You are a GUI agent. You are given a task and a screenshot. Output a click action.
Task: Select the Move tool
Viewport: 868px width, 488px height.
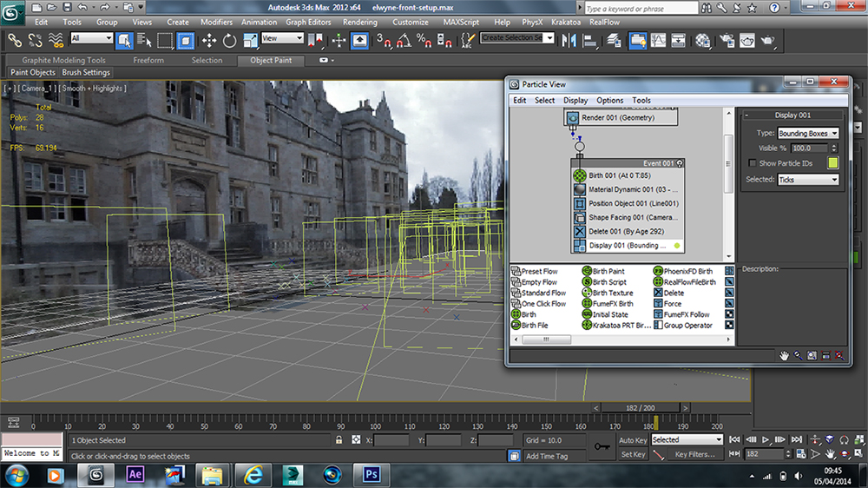(x=208, y=40)
